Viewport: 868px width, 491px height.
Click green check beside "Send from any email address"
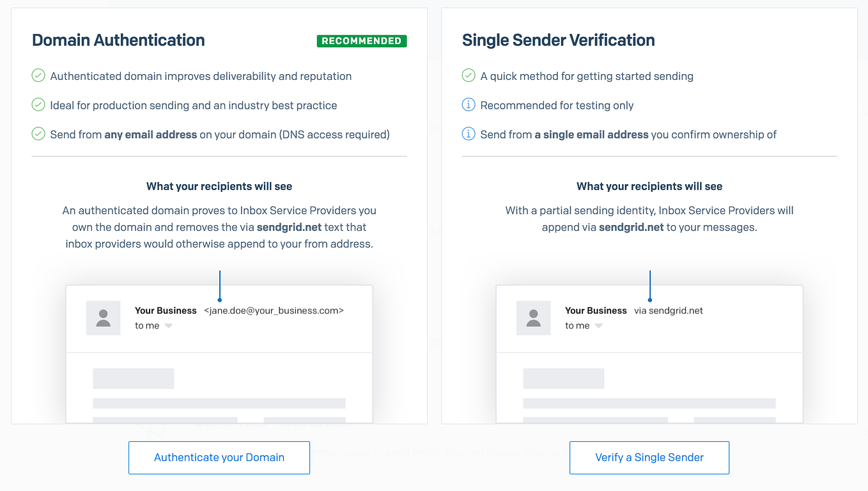(38, 134)
